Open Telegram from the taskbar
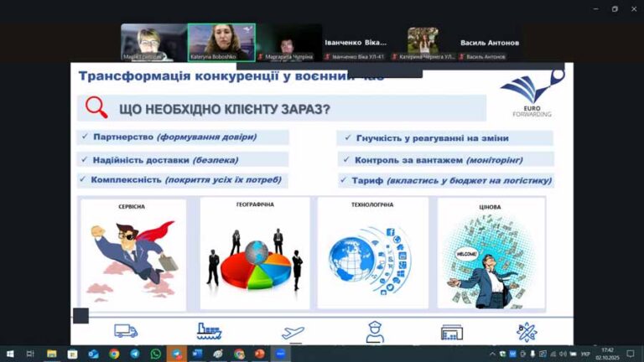 (x=135, y=354)
